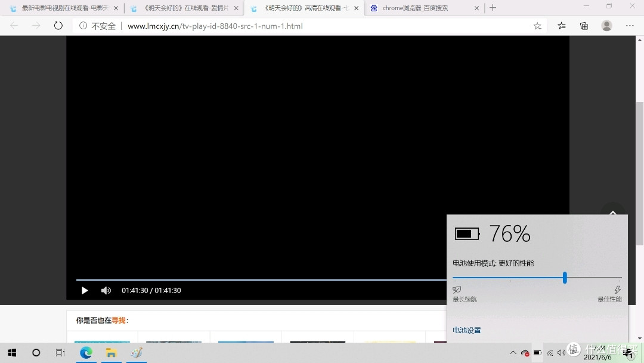Open Task View in the taskbar
The height and width of the screenshot is (363, 644).
coord(60,353)
